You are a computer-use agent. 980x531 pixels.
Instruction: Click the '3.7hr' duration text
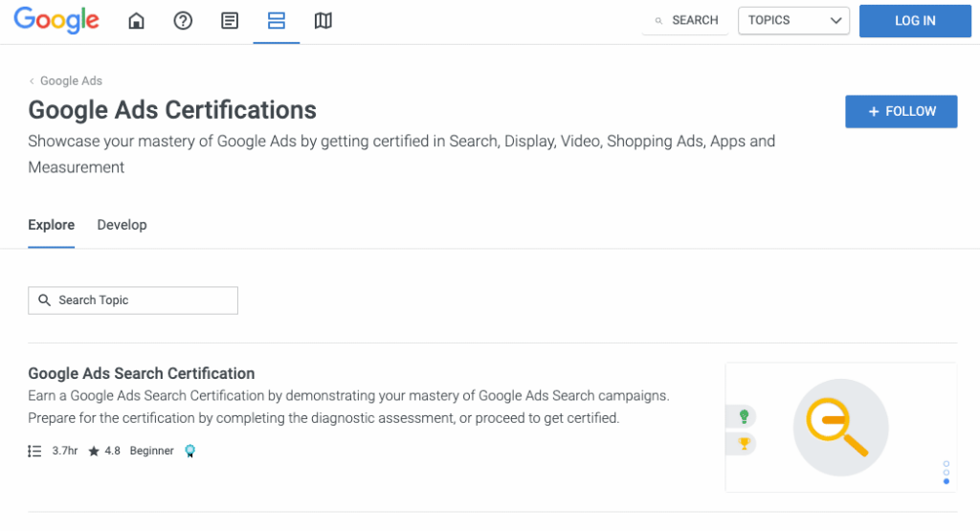pyautogui.click(x=65, y=451)
